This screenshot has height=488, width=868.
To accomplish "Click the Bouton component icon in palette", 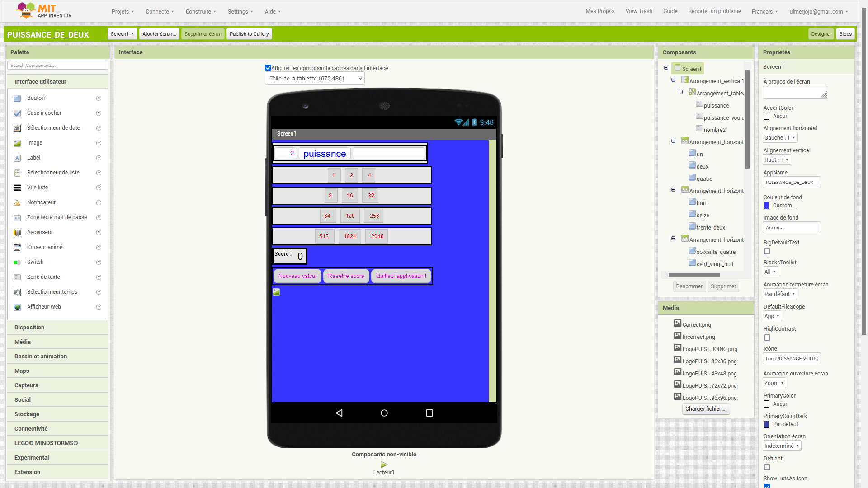I will pyautogui.click(x=17, y=98).
